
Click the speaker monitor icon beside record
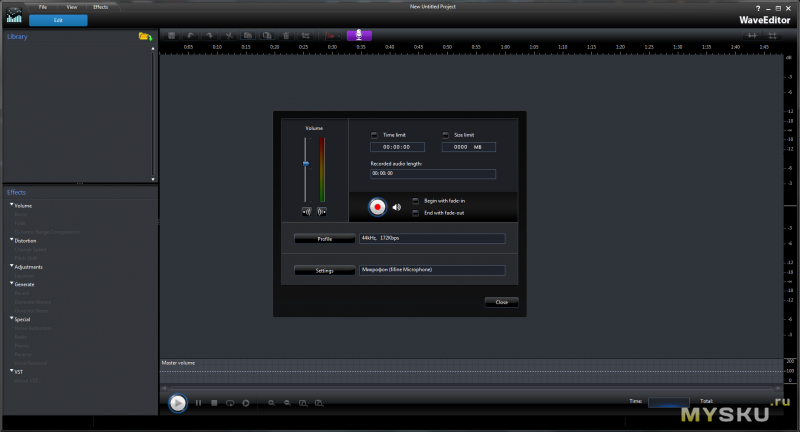tap(397, 208)
